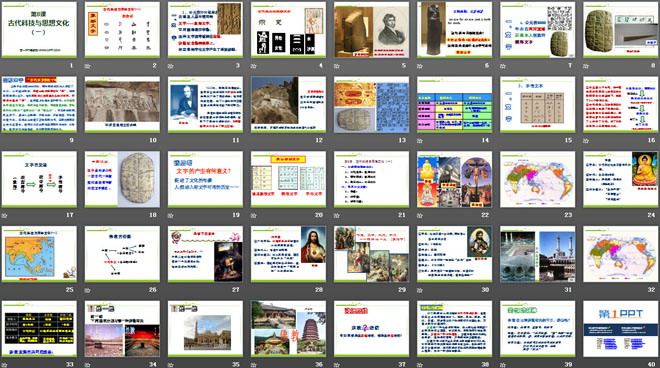Image resolution: width=660 pixels, height=368 pixels.
Task: Click the animation star under slide 30
Action: tap(420, 290)
